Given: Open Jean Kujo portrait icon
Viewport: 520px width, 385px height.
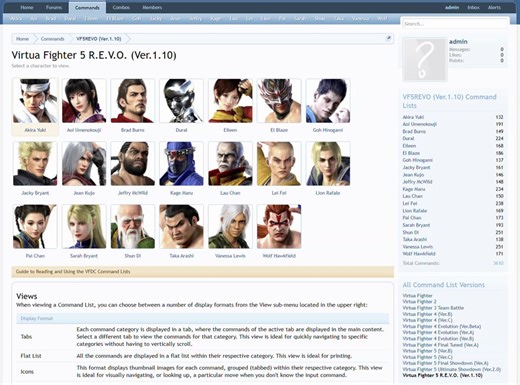Looking at the screenshot, I should pyautogui.click(x=84, y=164).
